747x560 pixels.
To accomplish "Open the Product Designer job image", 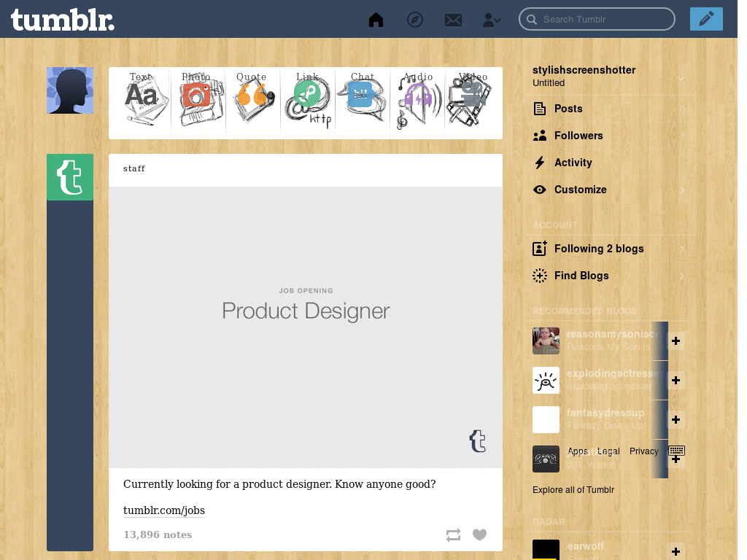I will [x=306, y=327].
